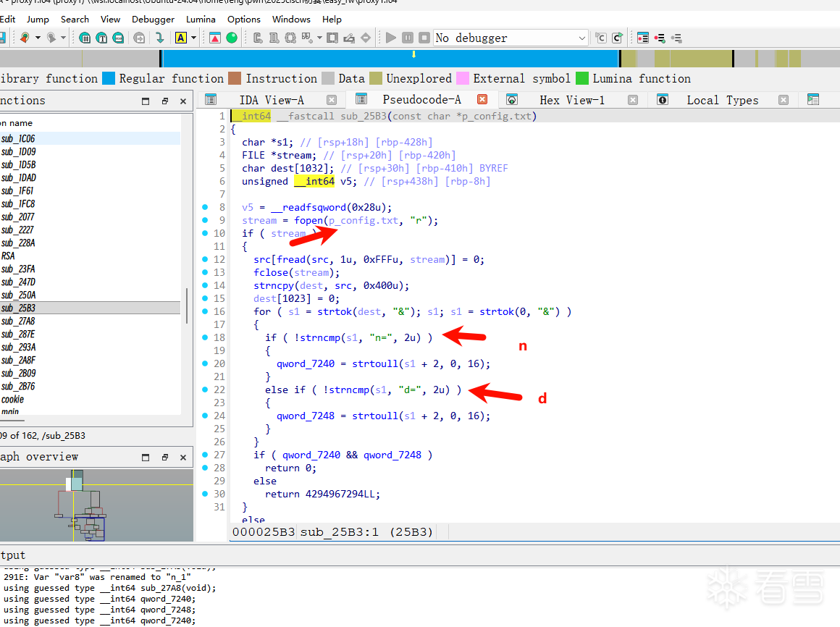
Task: Click the run-to pseudocode 'C' arrow icon
Action: coord(618,38)
